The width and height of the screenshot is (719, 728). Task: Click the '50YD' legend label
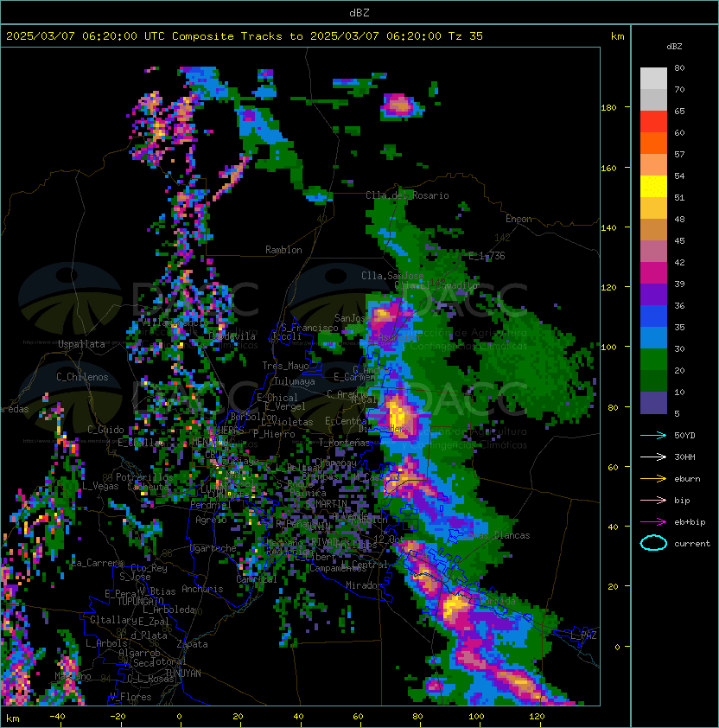[684, 436]
